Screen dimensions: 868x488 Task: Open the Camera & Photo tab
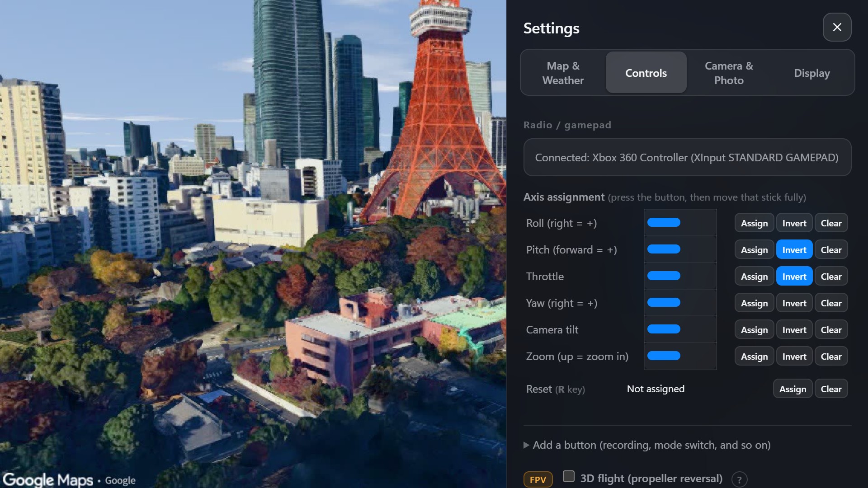coord(729,73)
